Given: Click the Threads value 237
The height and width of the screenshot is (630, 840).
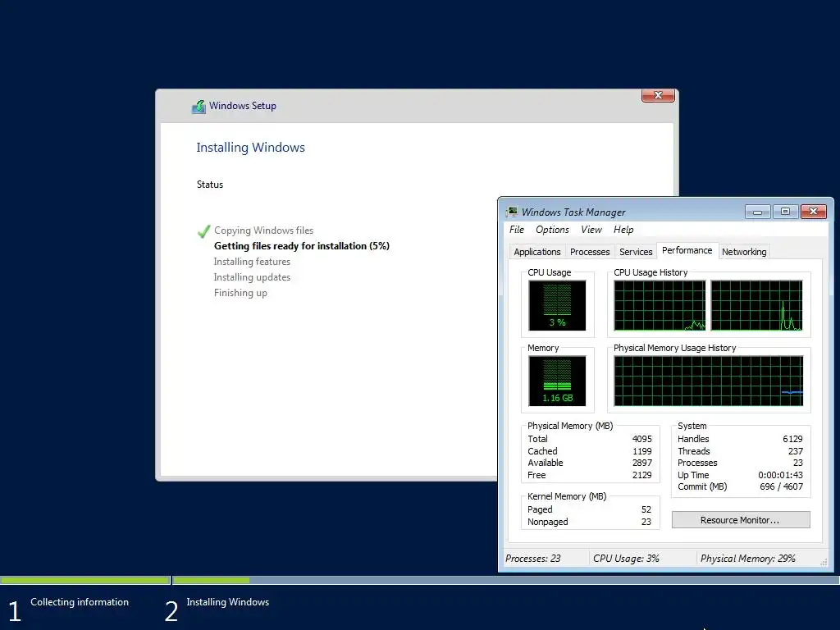Looking at the screenshot, I should 796,451.
